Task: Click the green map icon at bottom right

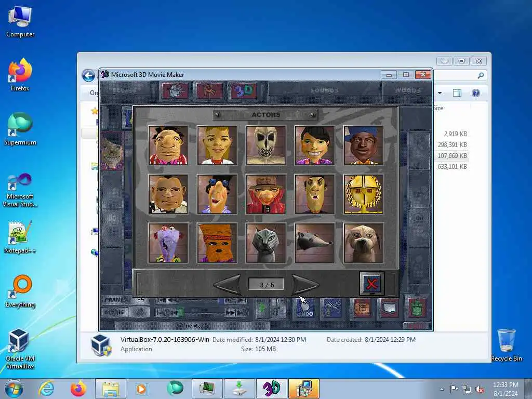Action: (x=417, y=308)
